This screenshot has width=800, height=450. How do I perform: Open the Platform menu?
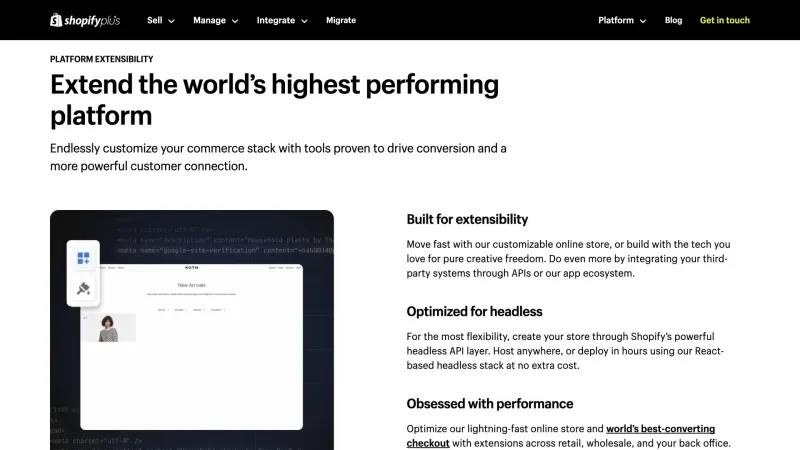click(616, 20)
